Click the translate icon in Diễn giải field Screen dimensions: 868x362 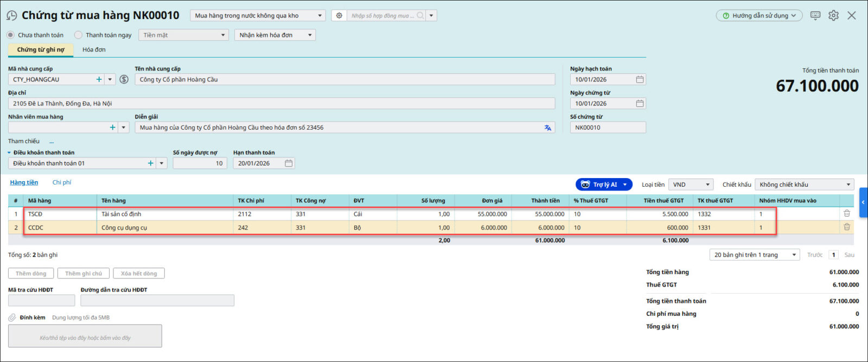(547, 128)
